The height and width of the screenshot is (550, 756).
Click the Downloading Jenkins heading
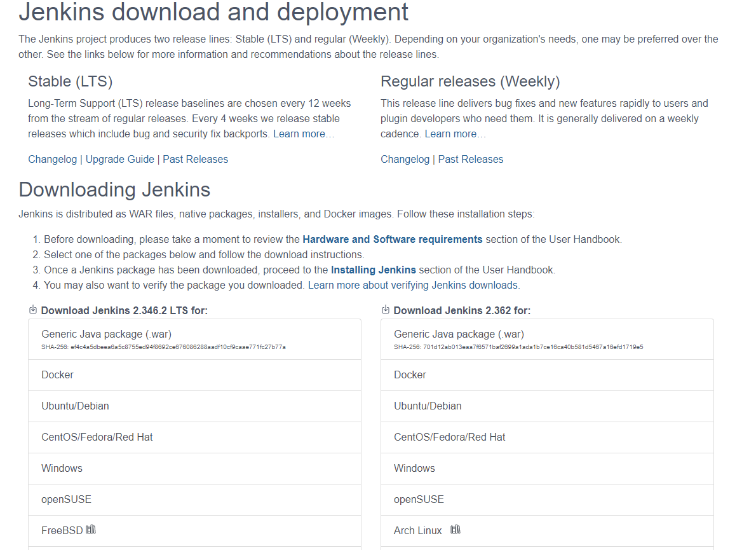114,189
